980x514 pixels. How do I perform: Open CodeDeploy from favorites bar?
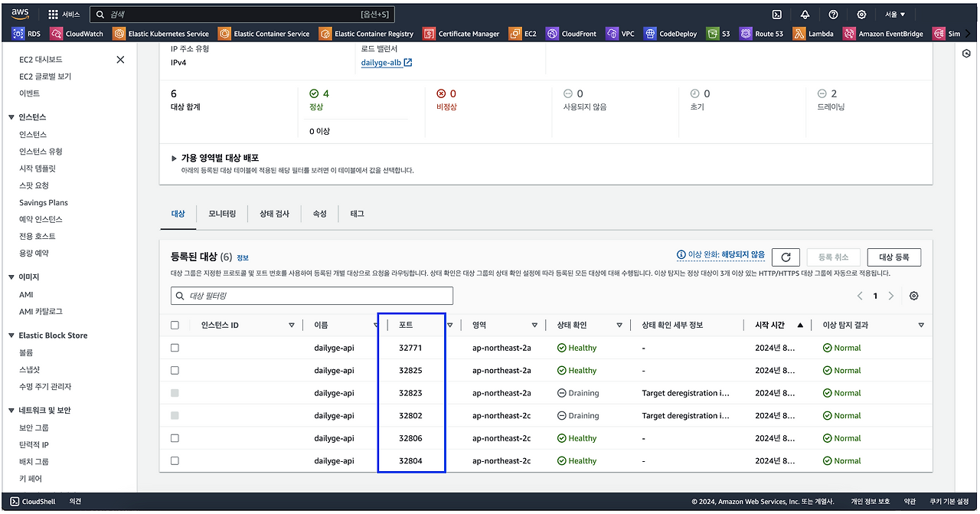tap(671, 34)
